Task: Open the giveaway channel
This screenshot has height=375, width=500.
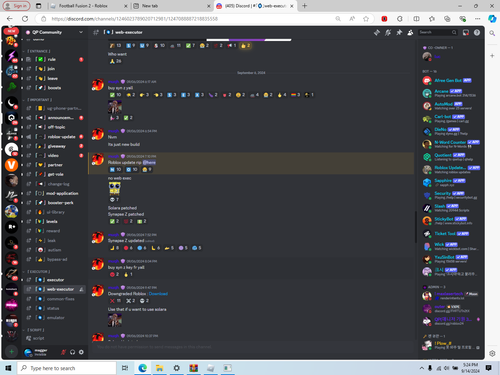Action: [55, 146]
